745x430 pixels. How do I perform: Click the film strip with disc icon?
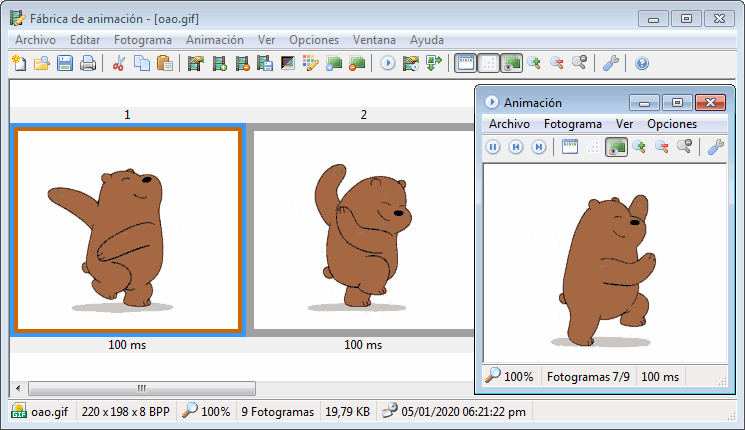[x=411, y=63]
